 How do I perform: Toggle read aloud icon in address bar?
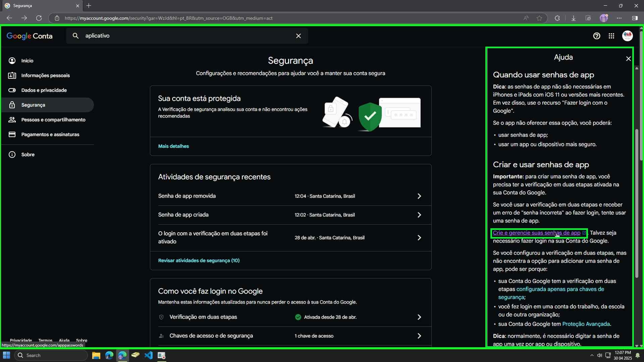526,18
